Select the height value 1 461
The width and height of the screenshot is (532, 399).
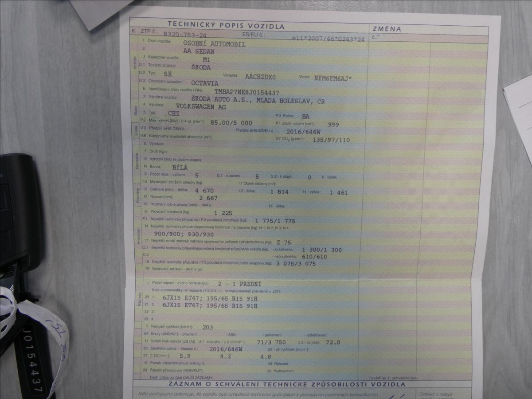point(339,192)
